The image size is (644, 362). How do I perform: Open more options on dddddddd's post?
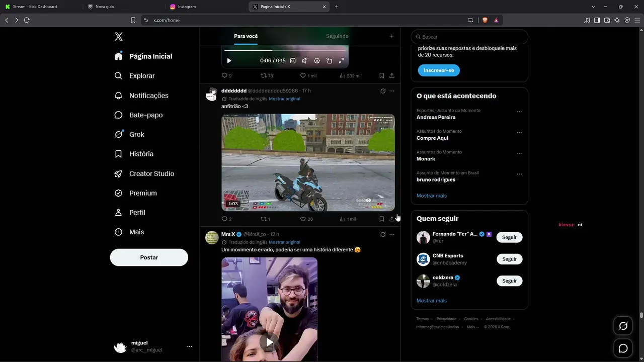click(392, 91)
